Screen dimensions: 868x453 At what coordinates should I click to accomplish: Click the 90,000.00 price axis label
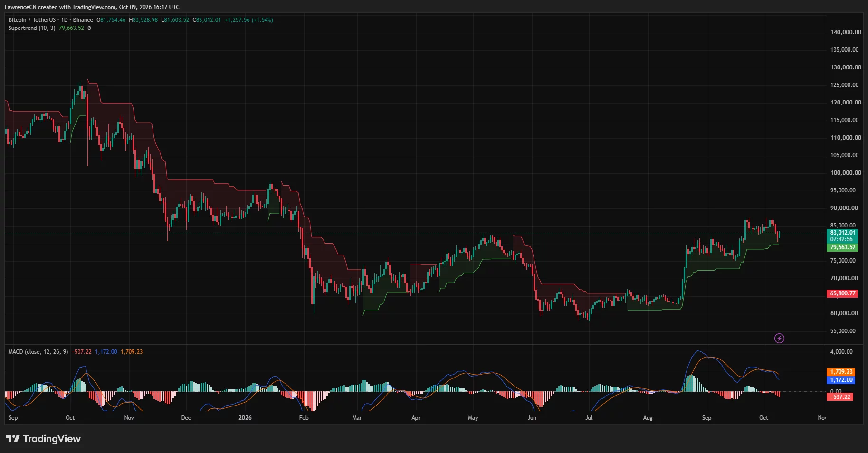[844, 208]
